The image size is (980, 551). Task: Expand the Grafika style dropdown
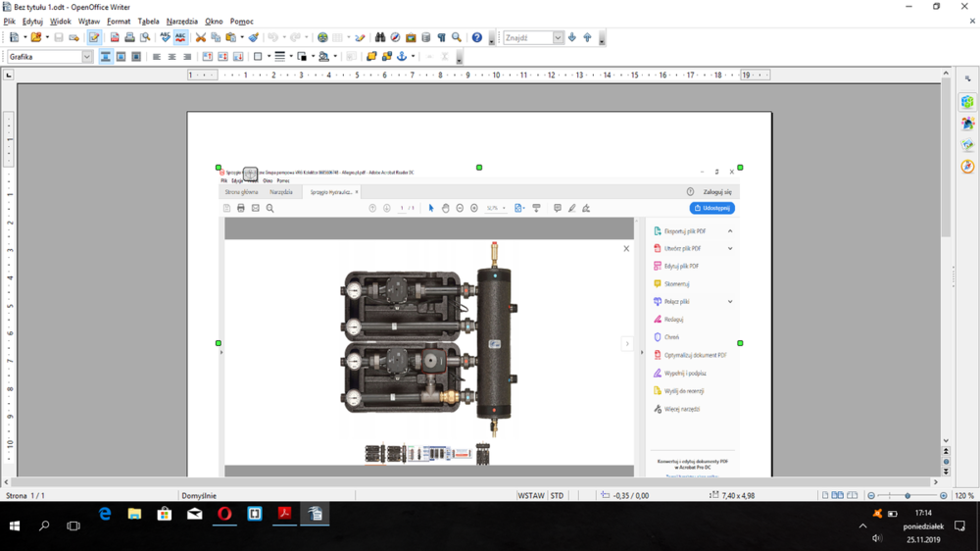coord(87,57)
